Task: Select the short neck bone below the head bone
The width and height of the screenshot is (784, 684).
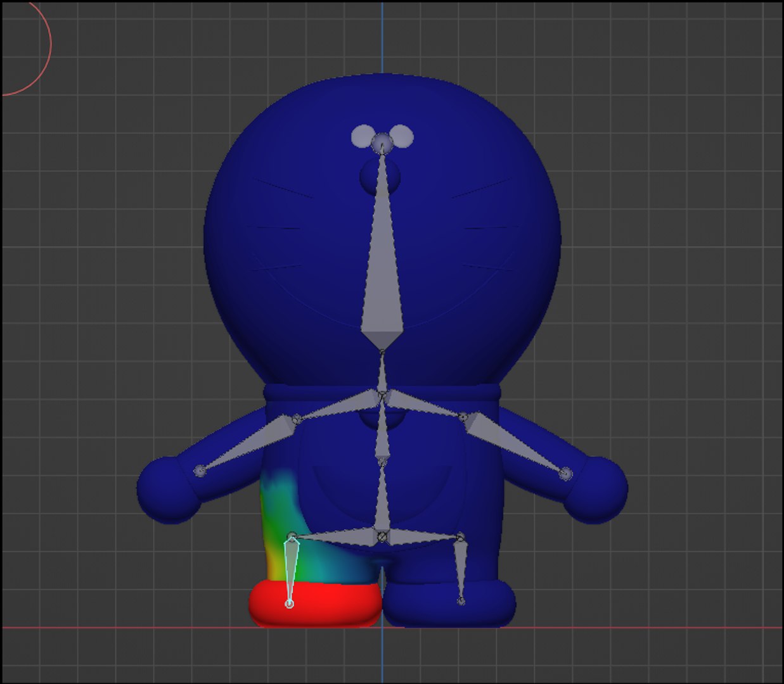Action: coord(382,374)
